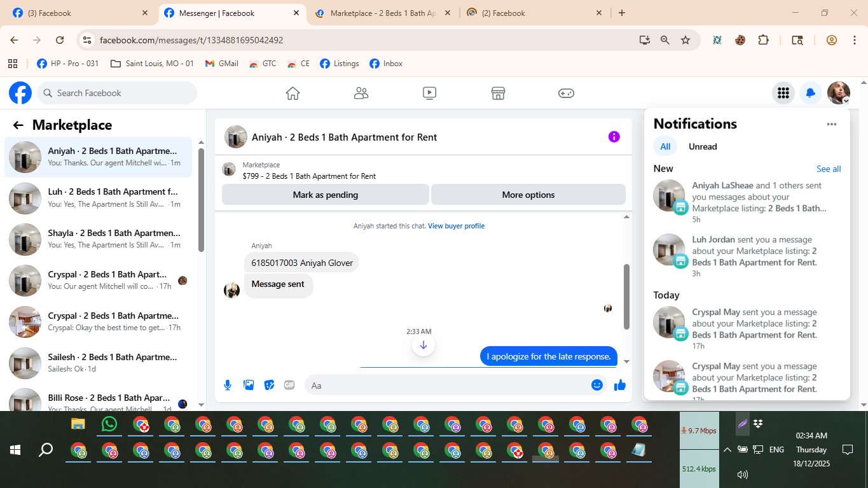The width and height of the screenshot is (868, 488).
Task: Open the GMail bookmark
Action: pos(222,64)
